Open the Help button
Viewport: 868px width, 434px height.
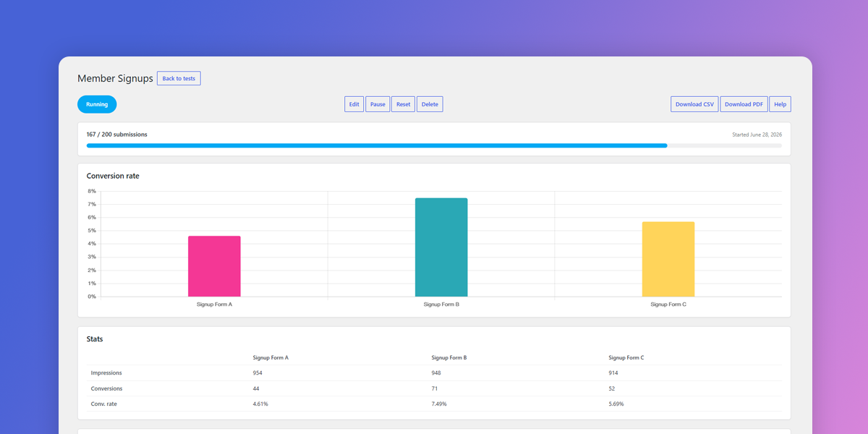[x=780, y=104]
